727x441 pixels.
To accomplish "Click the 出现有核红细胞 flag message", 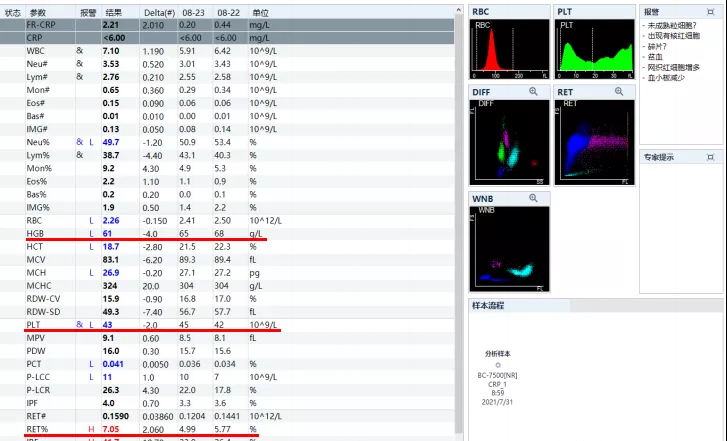I will click(x=674, y=36).
